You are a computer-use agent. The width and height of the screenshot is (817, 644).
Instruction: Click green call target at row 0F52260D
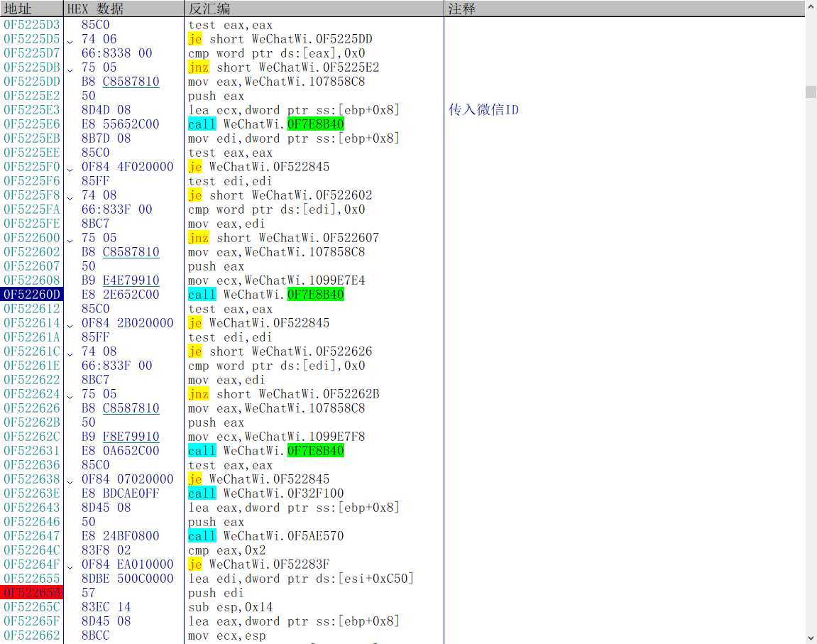[x=316, y=295]
